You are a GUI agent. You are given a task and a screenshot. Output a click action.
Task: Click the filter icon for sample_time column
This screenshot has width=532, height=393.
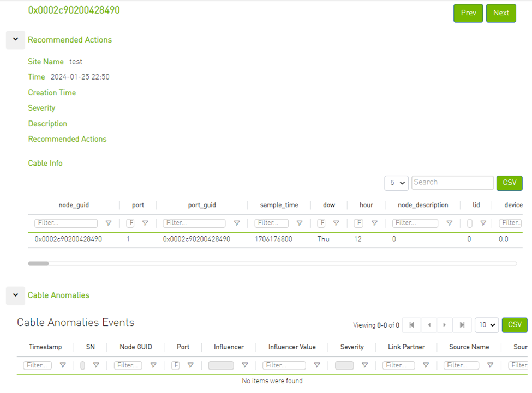tap(300, 223)
